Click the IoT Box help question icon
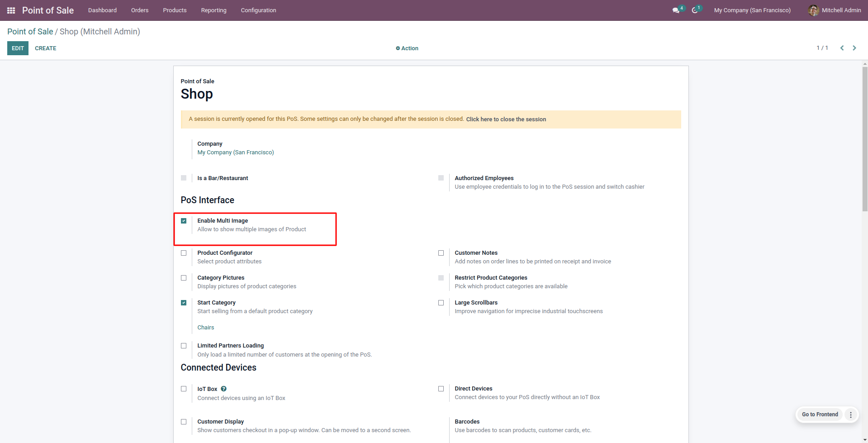This screenshot has height=443, width=868. (x=223, y=389)
